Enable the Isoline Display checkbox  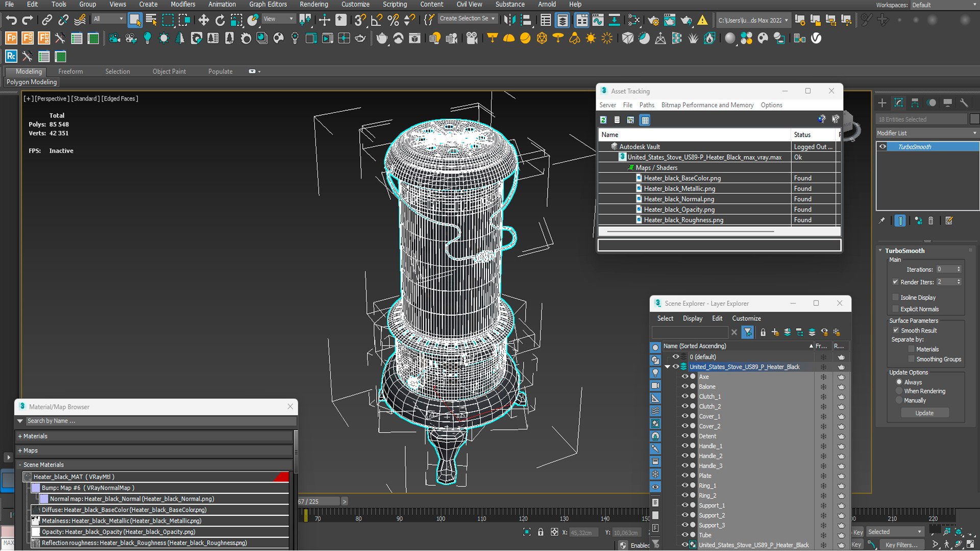coord(895,297)
